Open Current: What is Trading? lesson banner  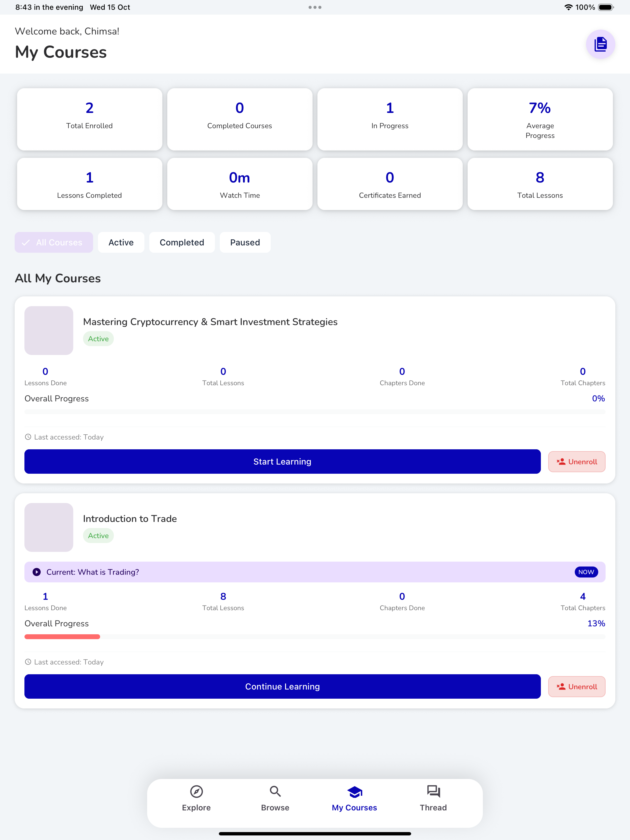315,572
